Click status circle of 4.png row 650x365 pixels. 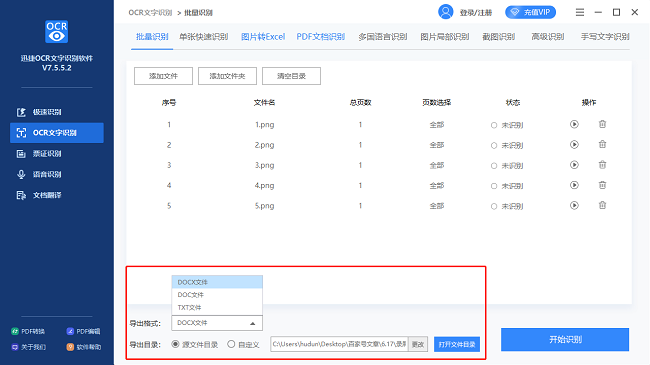[494, 186]
